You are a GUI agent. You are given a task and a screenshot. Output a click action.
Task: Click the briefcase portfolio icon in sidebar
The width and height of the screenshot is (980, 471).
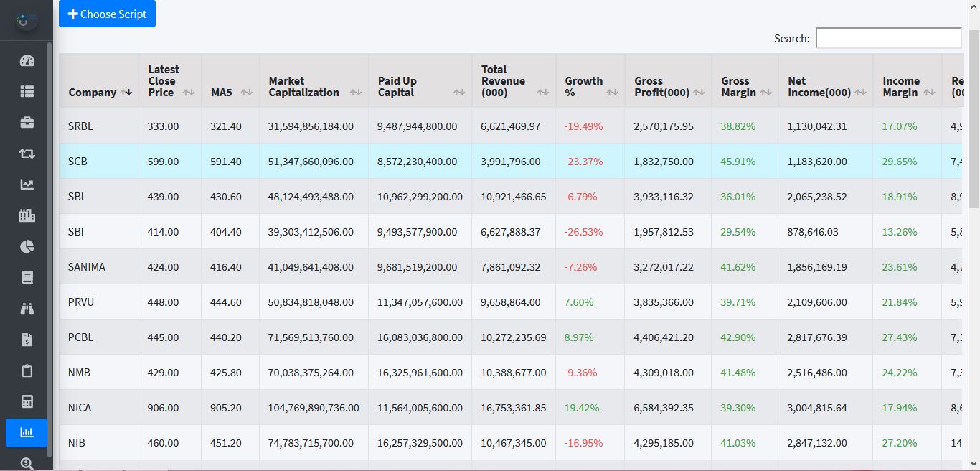27,122
